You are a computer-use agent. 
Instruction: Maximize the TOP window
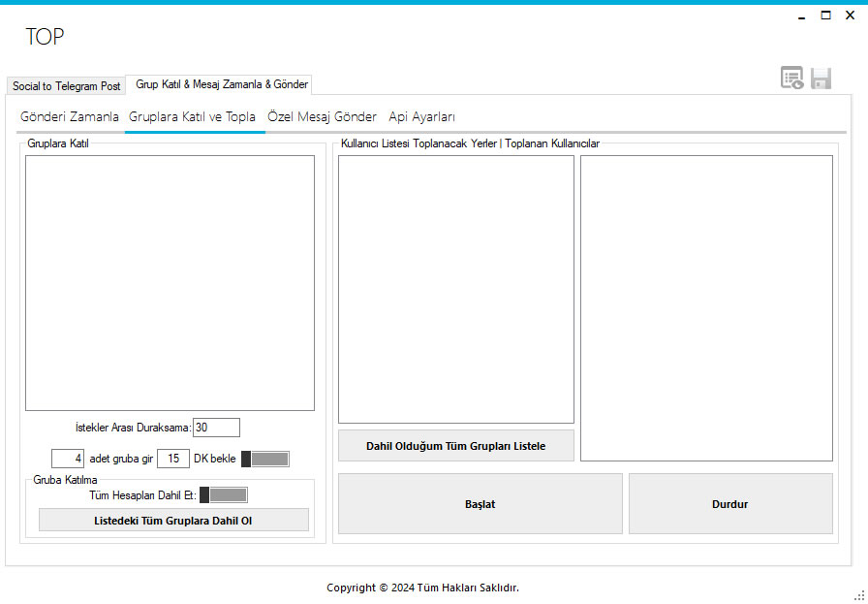[826, 16]
